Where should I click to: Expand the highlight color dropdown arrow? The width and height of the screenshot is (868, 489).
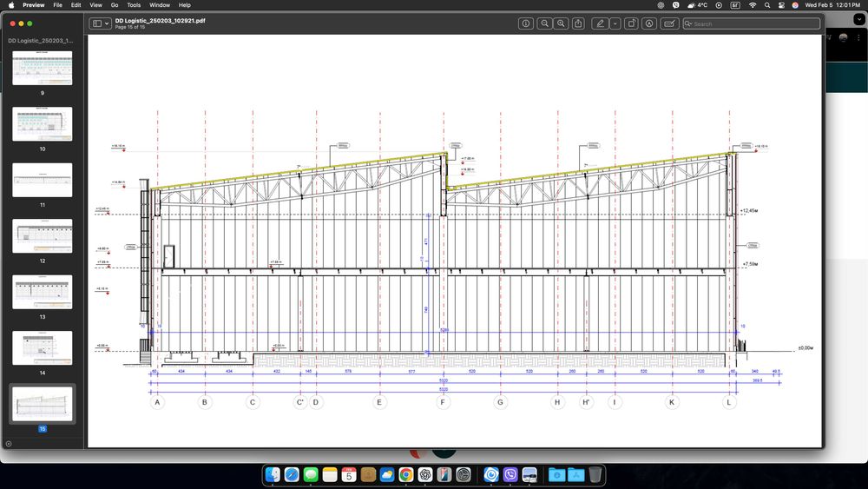615,23
